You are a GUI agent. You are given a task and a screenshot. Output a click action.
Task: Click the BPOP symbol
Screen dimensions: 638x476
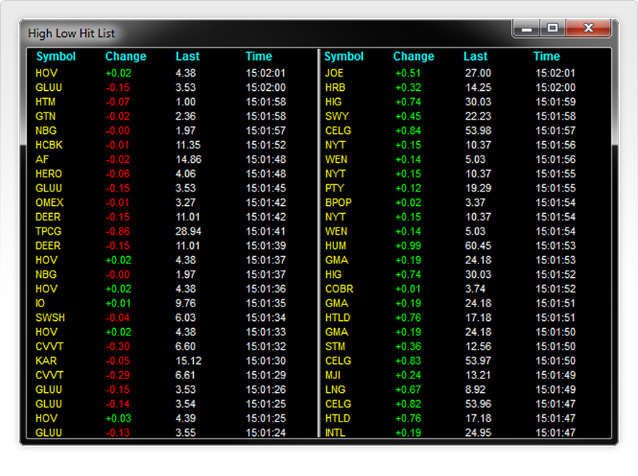[x=339, y=202]
